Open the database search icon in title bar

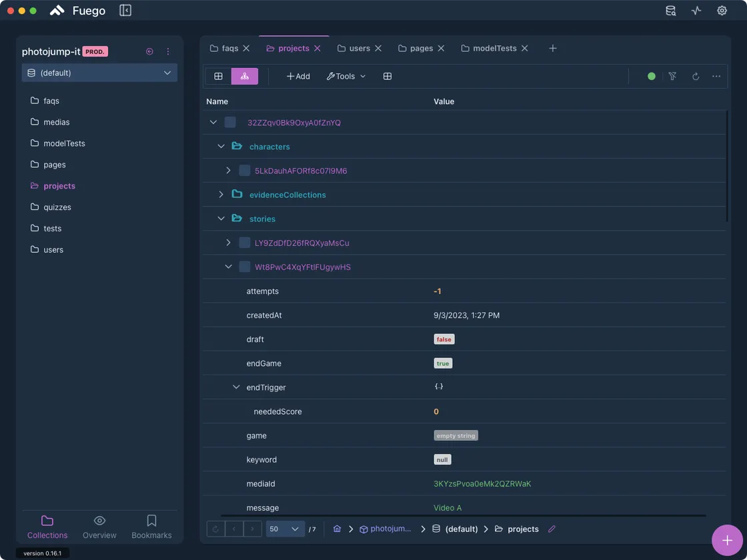tap(670, 11)
